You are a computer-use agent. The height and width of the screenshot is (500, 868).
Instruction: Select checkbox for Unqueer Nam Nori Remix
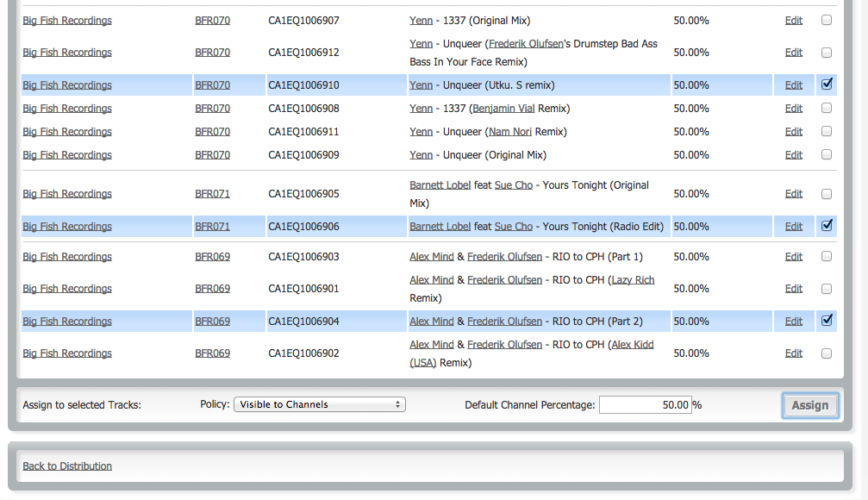point(827,131)
